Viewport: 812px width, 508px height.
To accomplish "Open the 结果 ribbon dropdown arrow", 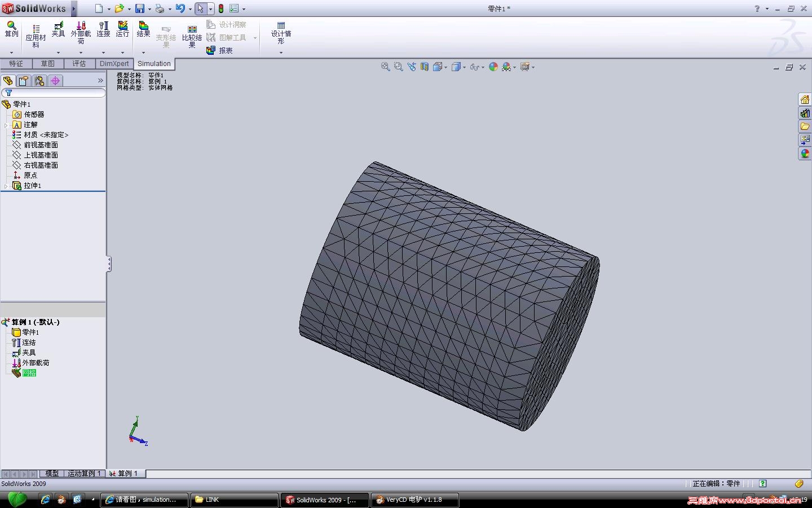I will coord(143,52).
